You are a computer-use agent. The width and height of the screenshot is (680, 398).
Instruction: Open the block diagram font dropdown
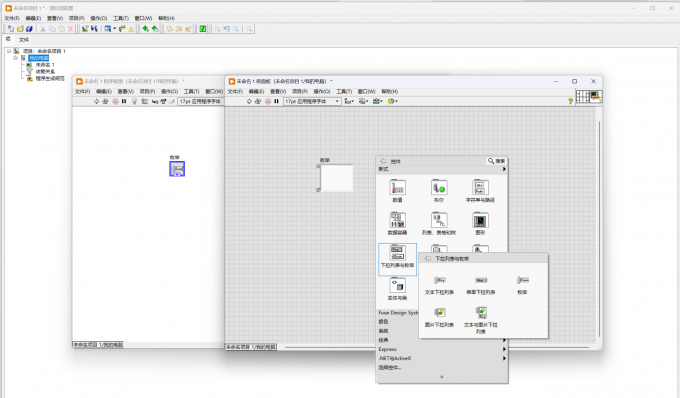[x=201, y=101]
